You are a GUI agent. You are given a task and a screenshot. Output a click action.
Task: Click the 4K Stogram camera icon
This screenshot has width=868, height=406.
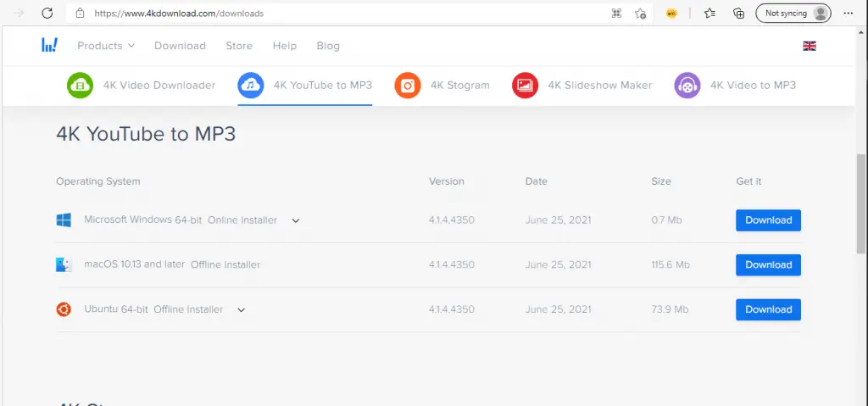click(408, 86)
